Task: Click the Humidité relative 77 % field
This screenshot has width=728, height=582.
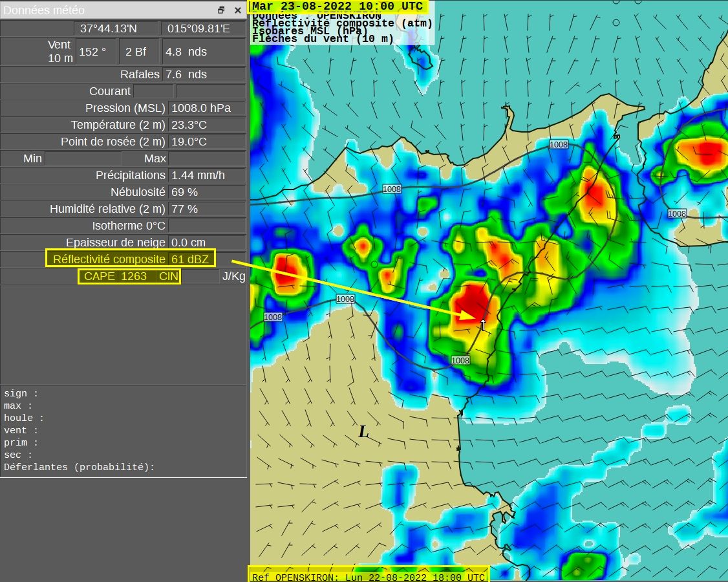Action: coord(206,209)
